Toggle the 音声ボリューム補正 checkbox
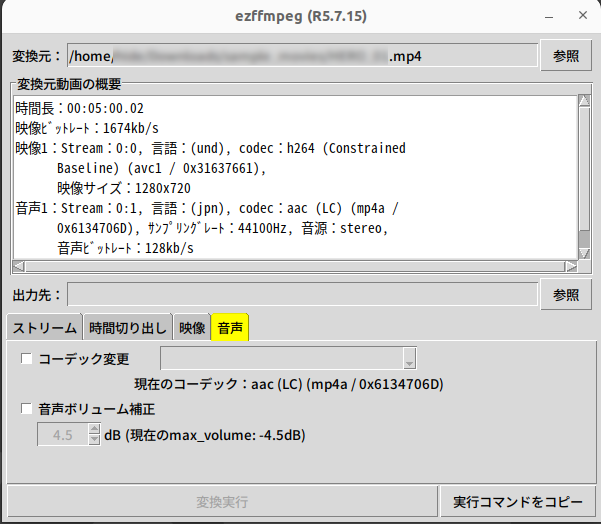Viewport: 601px width, 524px height. (27, 409)
